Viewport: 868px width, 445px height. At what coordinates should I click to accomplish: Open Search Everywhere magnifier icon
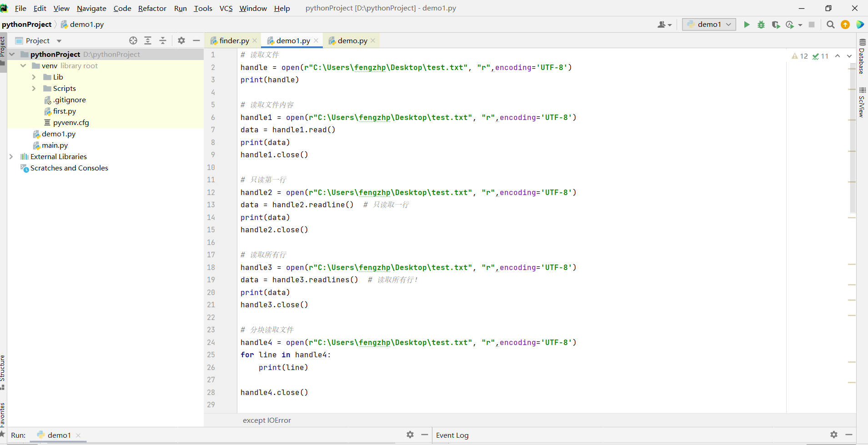pos(830,25)
